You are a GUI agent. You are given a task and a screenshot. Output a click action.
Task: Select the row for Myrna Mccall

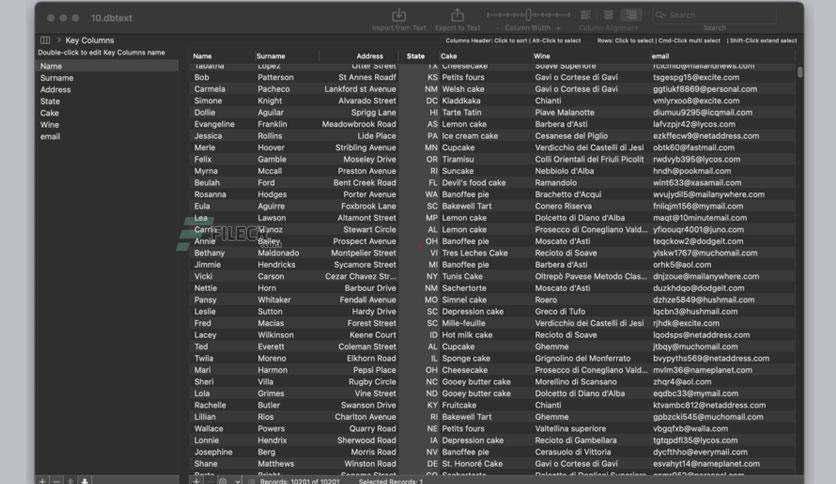point(493,171)
